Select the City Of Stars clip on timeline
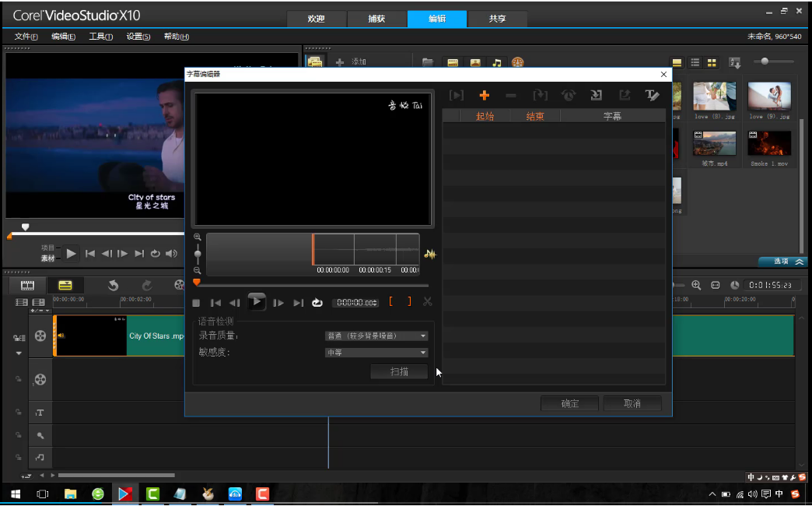The image size is (812, 506). (x=120, y=336)
